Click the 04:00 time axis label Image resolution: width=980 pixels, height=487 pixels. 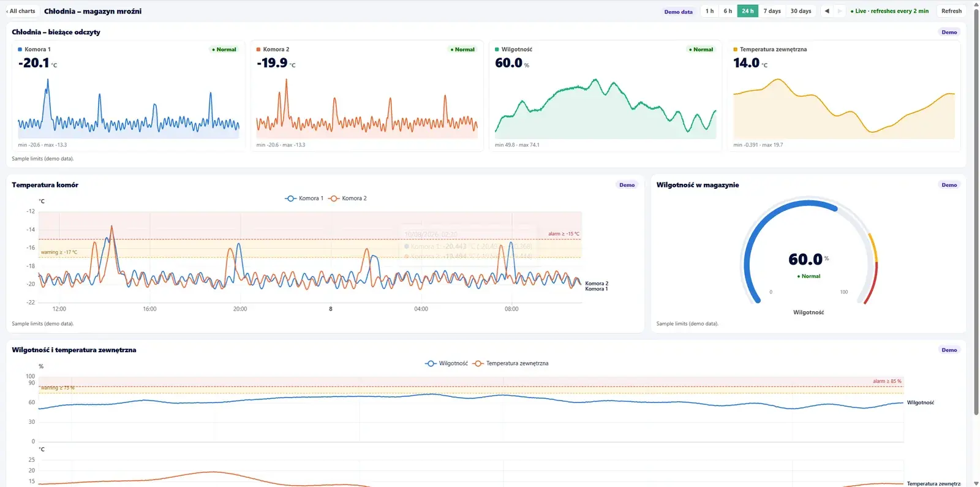(x=421, y=309)
